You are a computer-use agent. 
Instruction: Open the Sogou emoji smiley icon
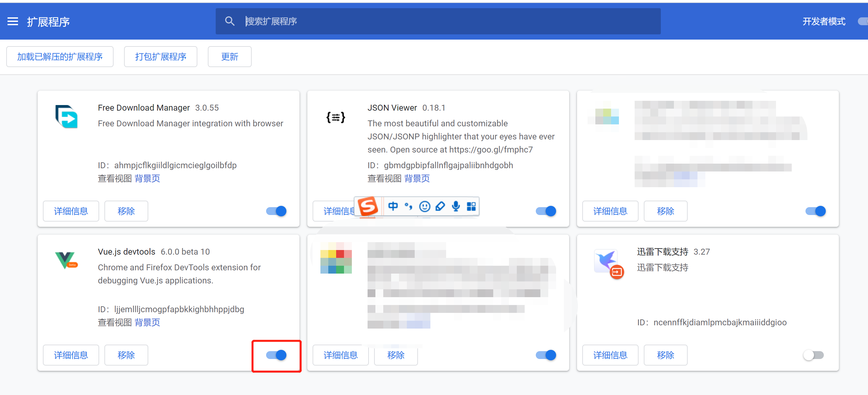coord(424,206)
